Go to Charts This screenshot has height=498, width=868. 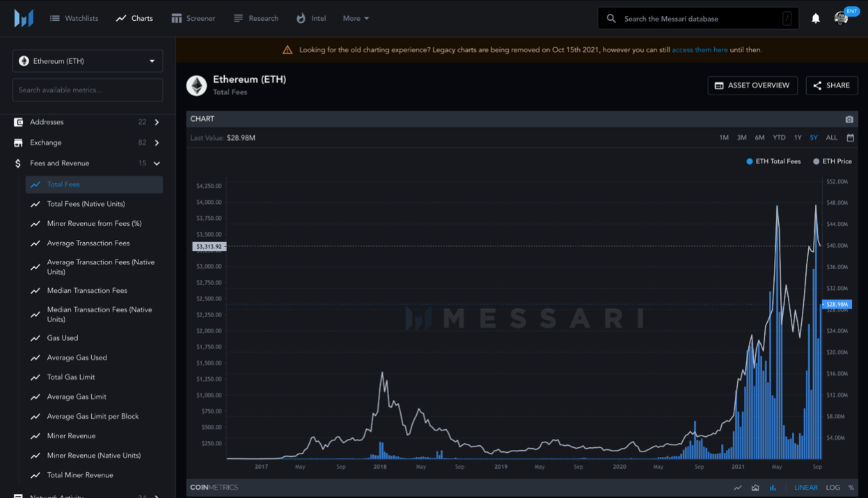pyautogui.click(x=134, y=19)
